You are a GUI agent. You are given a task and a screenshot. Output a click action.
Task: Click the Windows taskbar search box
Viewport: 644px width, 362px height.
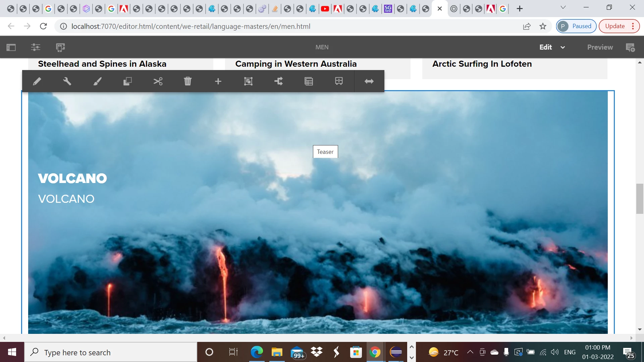[111, 352]
